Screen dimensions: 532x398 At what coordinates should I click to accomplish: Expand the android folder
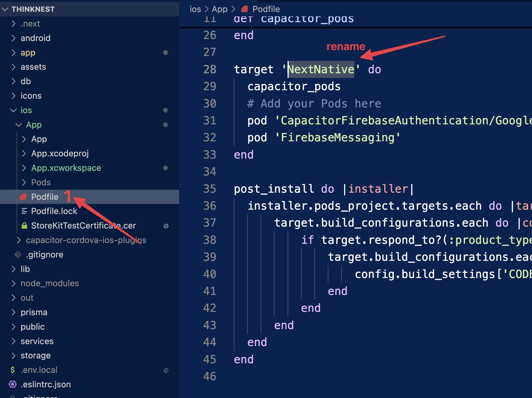13,38
